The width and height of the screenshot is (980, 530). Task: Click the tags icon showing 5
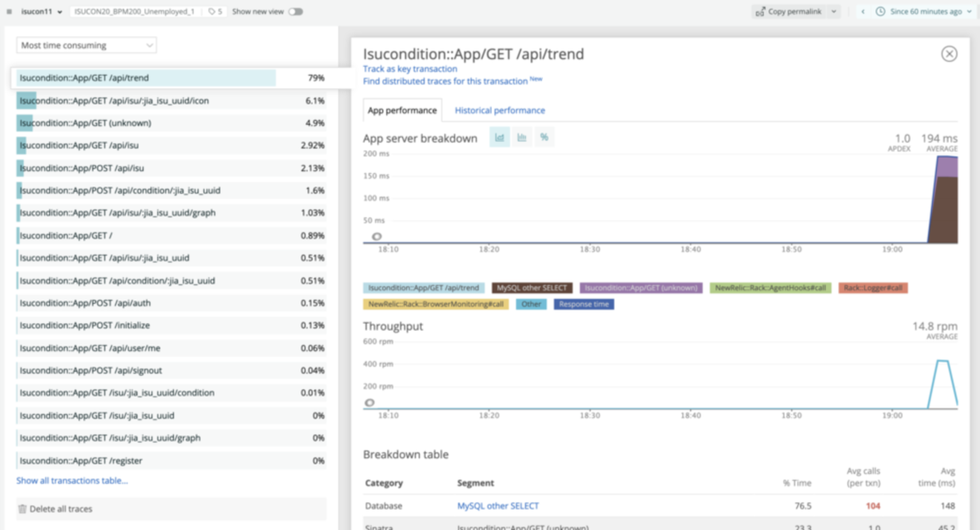point(215,12)
